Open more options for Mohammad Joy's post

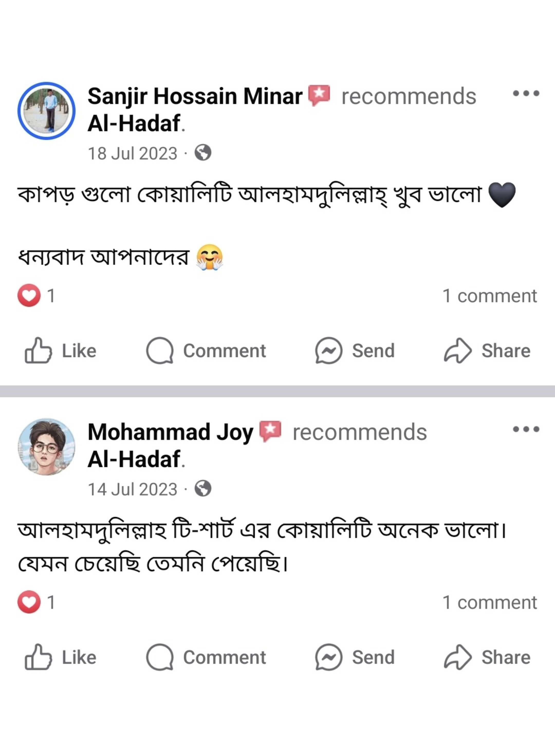click(x=526, y=429)
